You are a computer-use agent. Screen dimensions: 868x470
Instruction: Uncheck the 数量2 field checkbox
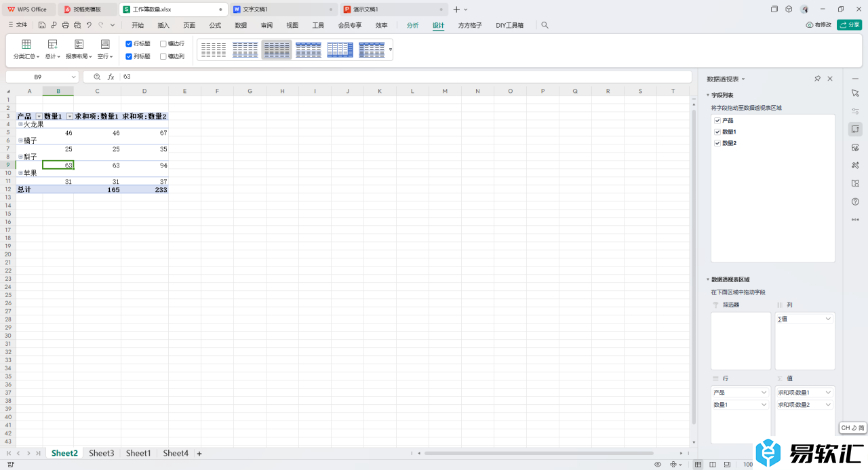point(717,143)
